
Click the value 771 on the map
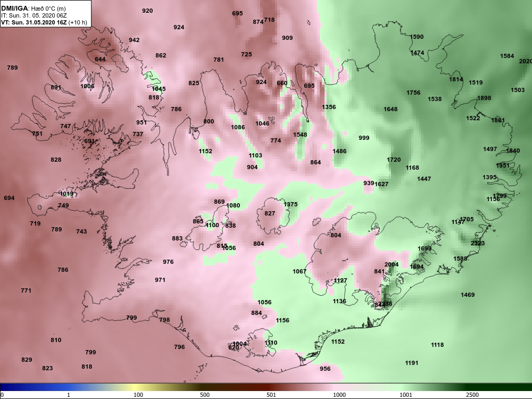(x=26, y=291)
